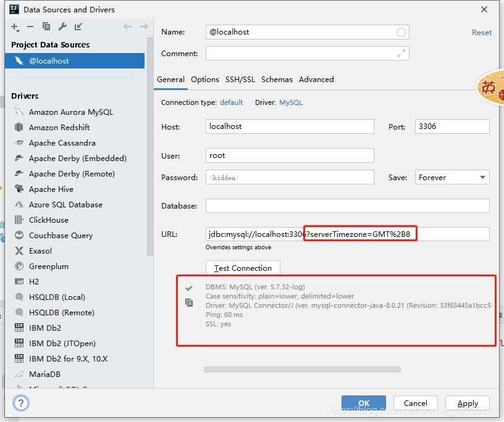Copy connection test result to clipboard
504x422 pixels.
[x=189, y=302]
